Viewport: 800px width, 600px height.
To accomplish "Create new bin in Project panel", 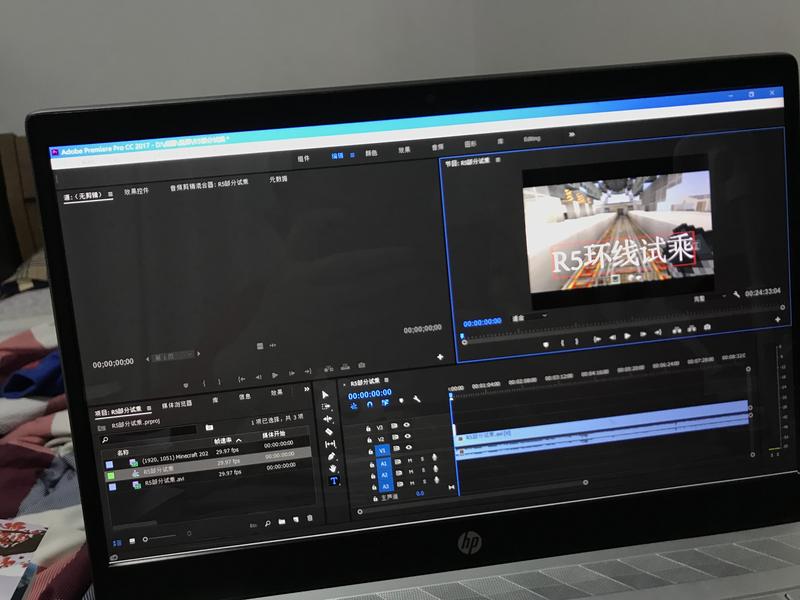I will click(282, 522).
